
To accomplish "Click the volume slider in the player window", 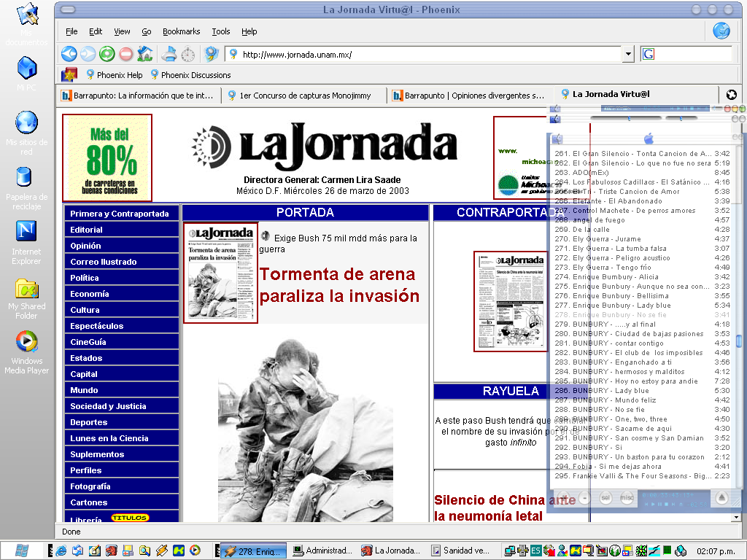I will pyautogui.click(x=625, y=118).
